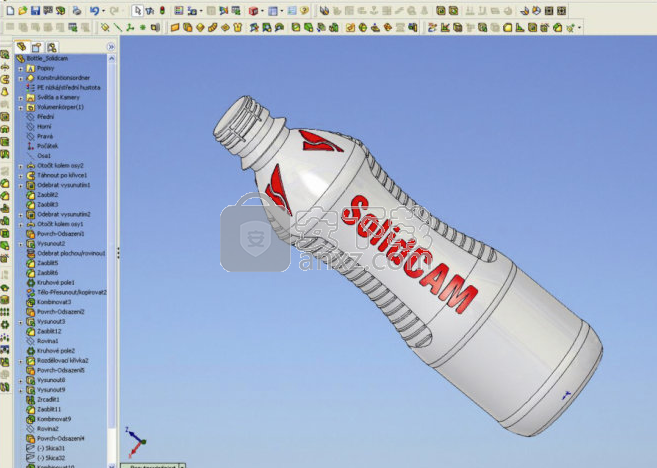Image resolution: width=657 pixels, height=468 pixels.
Task: Click the green axis triad tool icon
Action: pyautogui.click(x=130, y=28)
